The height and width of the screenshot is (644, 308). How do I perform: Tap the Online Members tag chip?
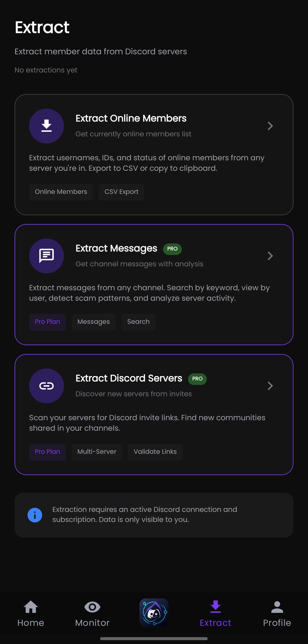(x=61, y=192)
